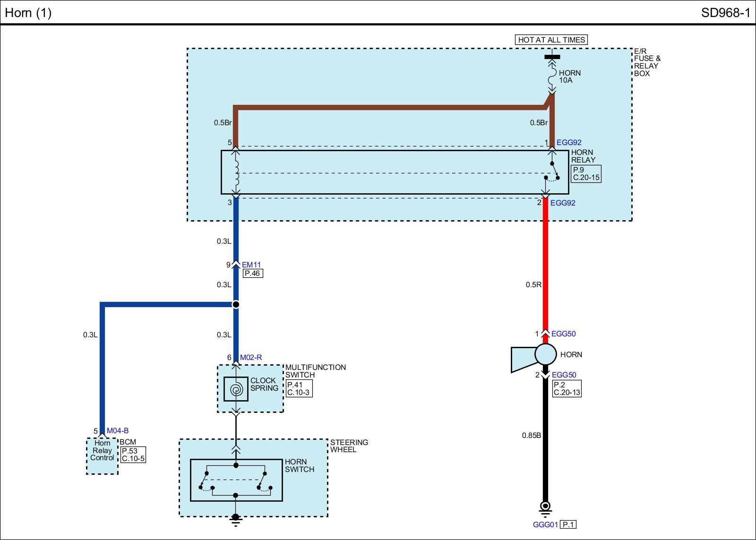756x540 pixels.
Task: Click the blue wire splice junction dot
Action: coord(236,305)
